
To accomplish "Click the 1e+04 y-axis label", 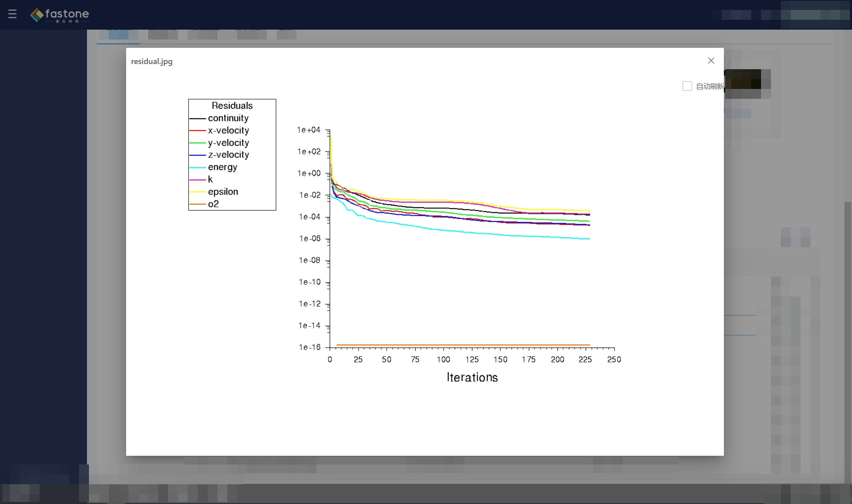I will click(309, 130).
